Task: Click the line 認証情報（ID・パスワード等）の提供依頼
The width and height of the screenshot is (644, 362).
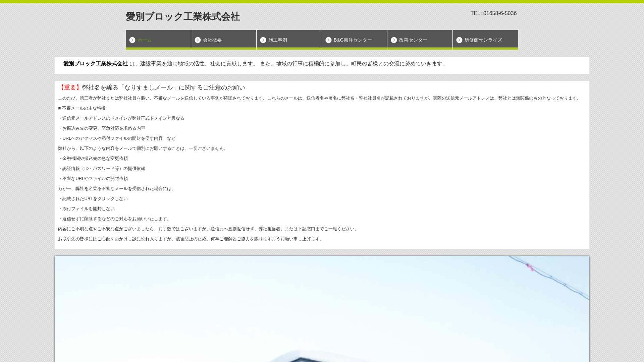Action: [x=102, y=169]
